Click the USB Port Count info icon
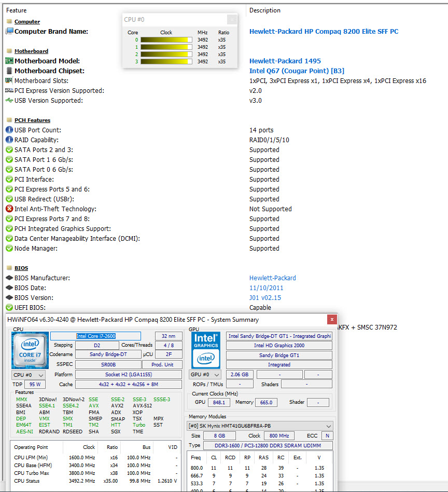 click(9, 130)
